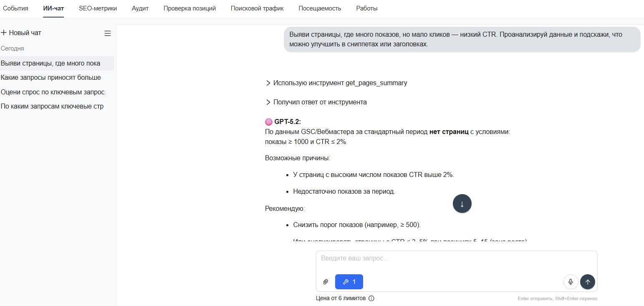Switch to the Аудит tab
Viewport: 644px width, 306px height.
(x=140, y=8)
